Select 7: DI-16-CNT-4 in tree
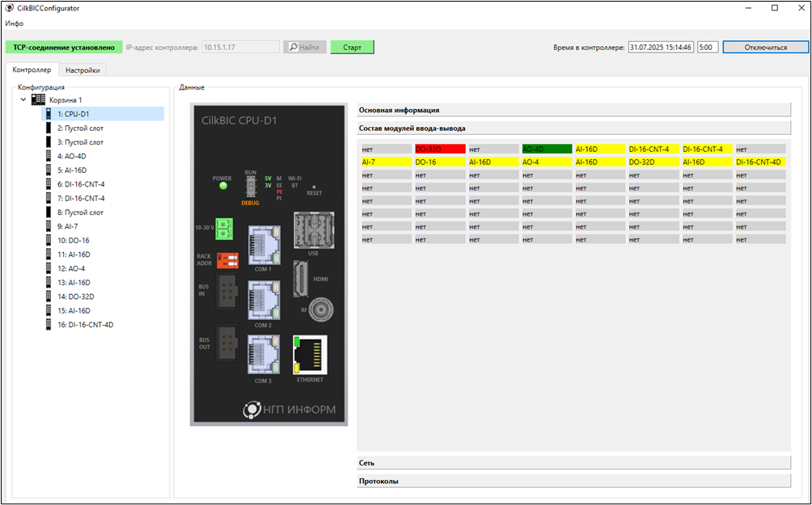The width and height of the screenshot is (812, 505). point(81,198)
